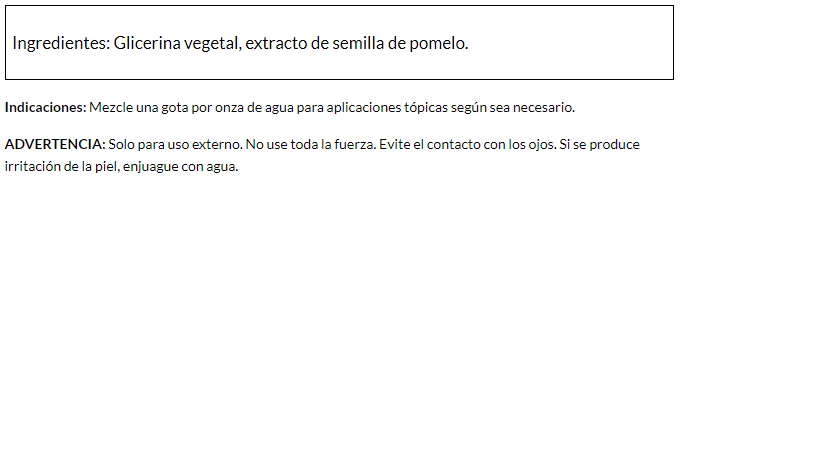Click the bold "Indicaciones:" label

(46, 107)
